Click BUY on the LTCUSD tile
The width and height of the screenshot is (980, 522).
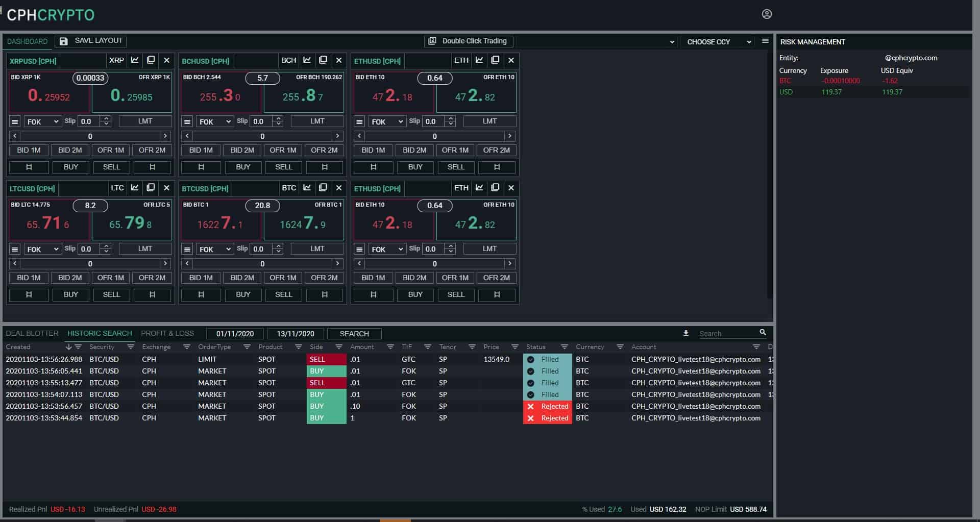70,295
